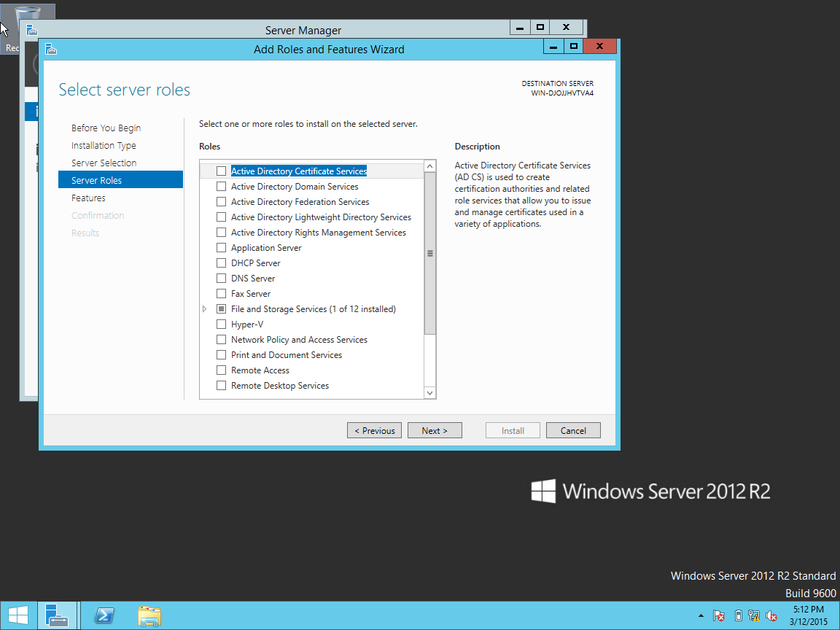The image size is (840, 630).
Task: Click the Previous button
Action: [375, 431]
